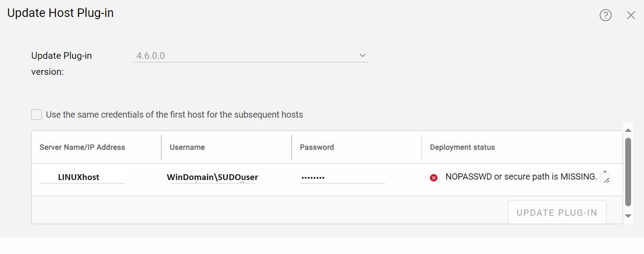Screen dimensions: 644x254
Task: Click the scrollbar up arrow
Action: (x=628, y=130)
